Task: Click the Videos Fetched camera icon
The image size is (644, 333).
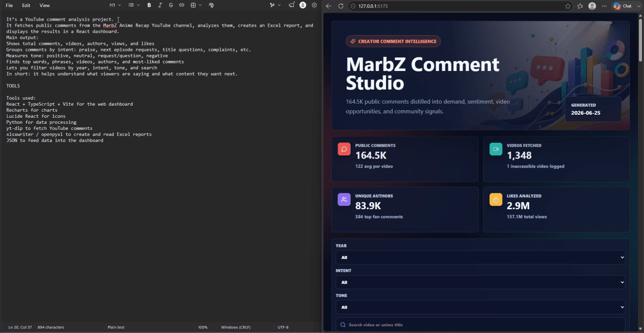Action: [x=496, y=149]
